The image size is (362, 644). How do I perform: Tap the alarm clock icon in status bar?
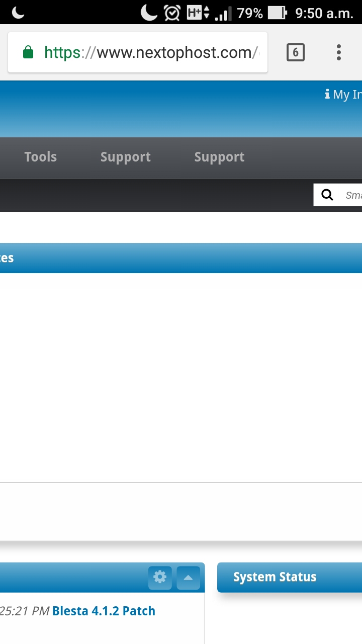(172, 13)
